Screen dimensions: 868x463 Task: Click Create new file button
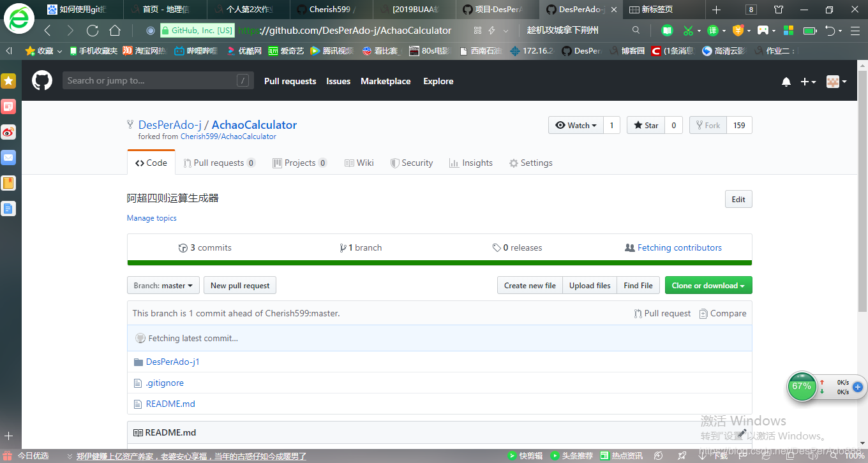(x=530, y=285)
